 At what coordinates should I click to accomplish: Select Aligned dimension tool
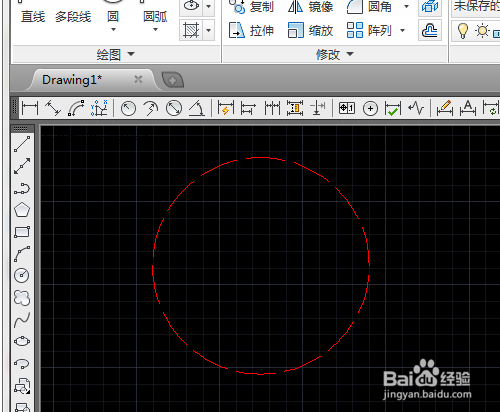coord(53,108)
